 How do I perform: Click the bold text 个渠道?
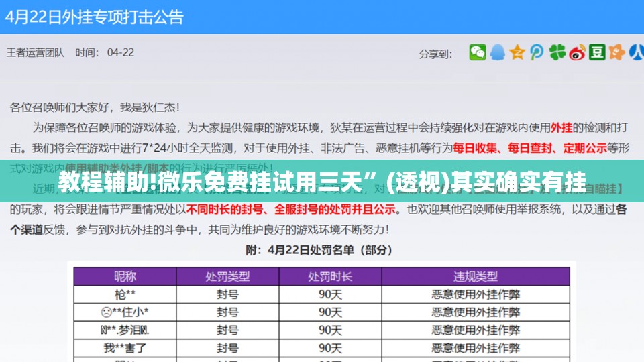(x=26, y=229)
